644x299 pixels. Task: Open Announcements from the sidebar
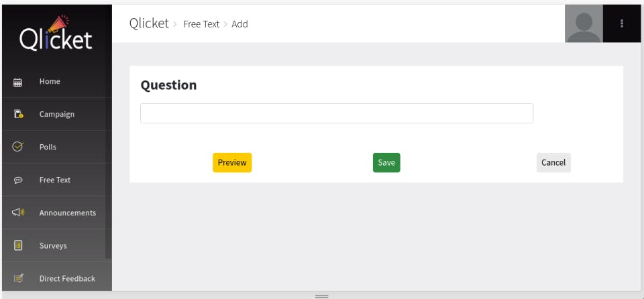tap(68, 213)
